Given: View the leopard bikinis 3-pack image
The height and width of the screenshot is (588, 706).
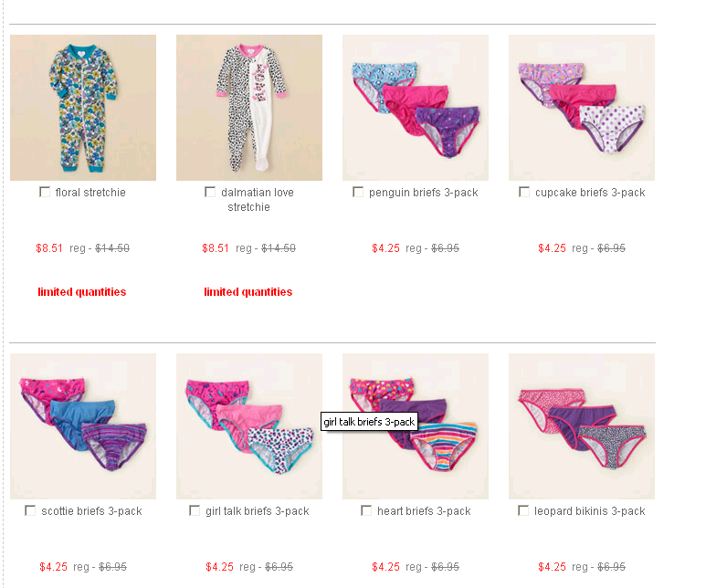Looking at the screenshot, I should coord(582,426).
